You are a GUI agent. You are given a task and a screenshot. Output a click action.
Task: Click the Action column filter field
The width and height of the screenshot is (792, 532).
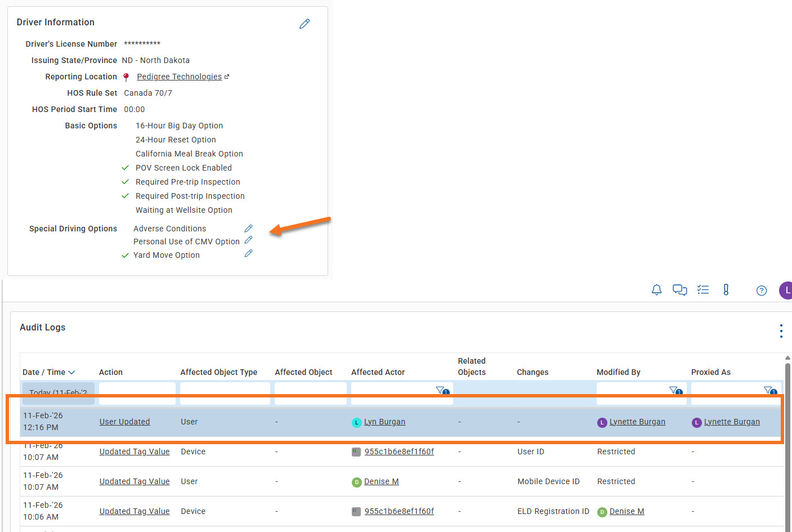137,393
